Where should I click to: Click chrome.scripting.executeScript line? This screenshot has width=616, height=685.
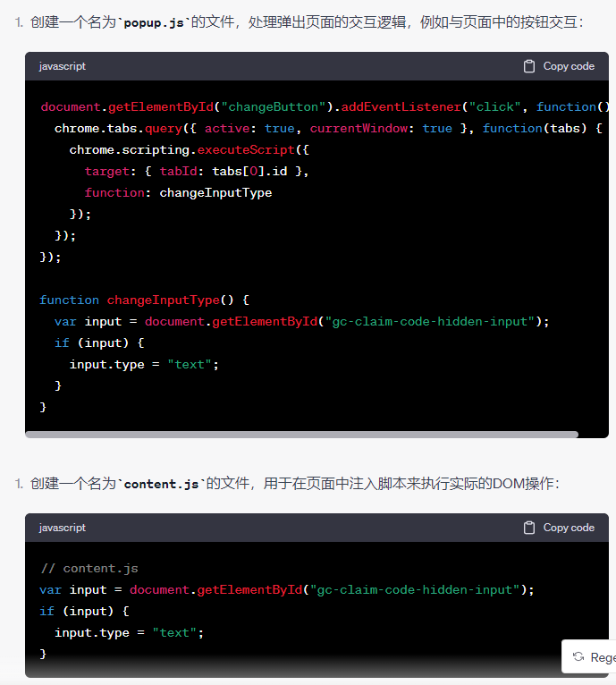[190, 150]
